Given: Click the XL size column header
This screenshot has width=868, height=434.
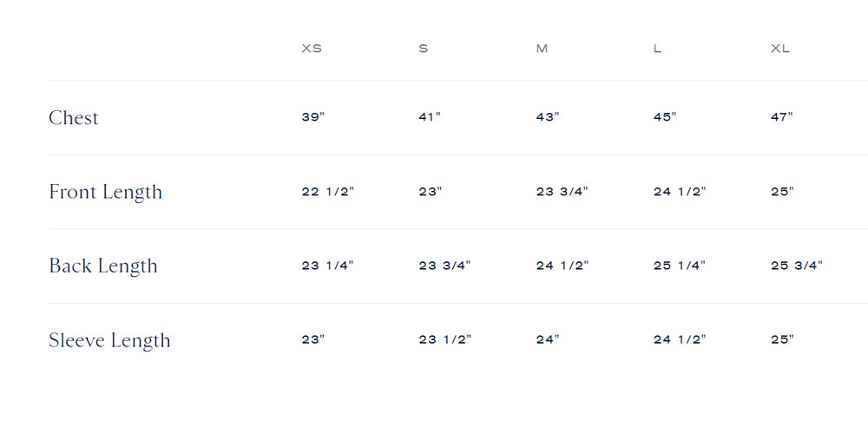Looking at the screenshot, I should 780,49.
